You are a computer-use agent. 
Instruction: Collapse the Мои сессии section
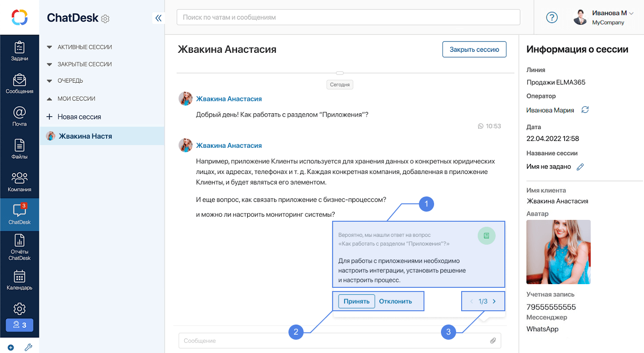[x=50, y=99]
